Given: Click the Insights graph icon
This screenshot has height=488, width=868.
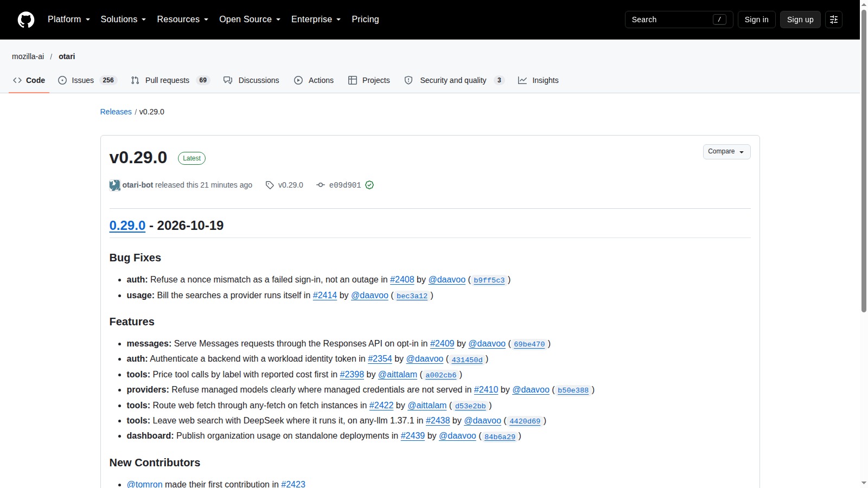Looking at the screenshot, I should coord(522,80).
